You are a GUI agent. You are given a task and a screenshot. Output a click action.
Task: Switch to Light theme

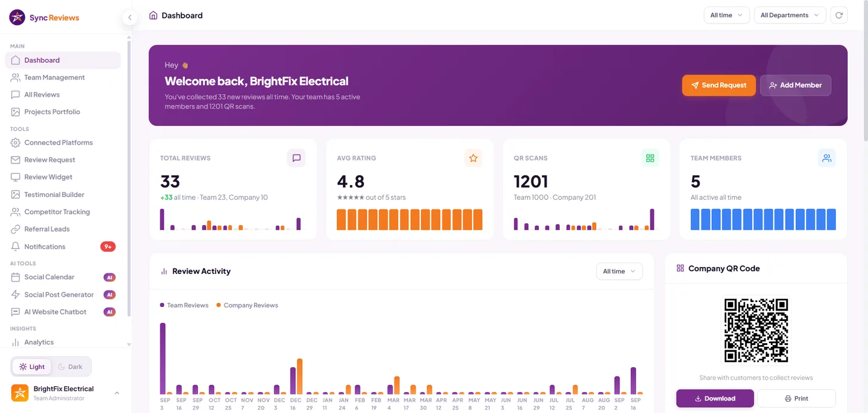click(32, 366)
